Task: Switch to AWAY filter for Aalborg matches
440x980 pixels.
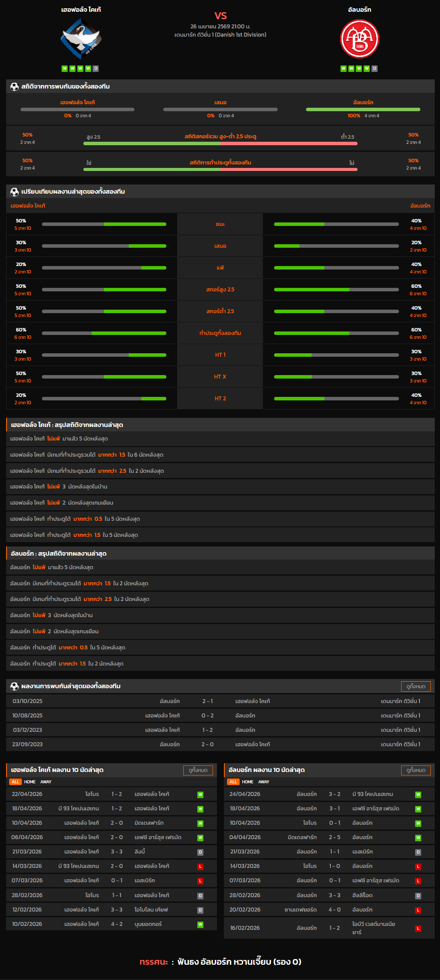Action: (x=264, y=782)
